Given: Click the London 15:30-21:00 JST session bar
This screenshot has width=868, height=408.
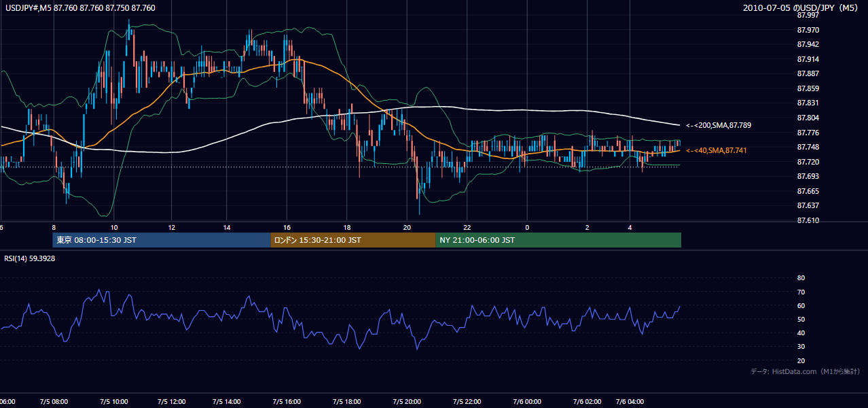Looking at the screenshot, I should (x=353, y=240).
